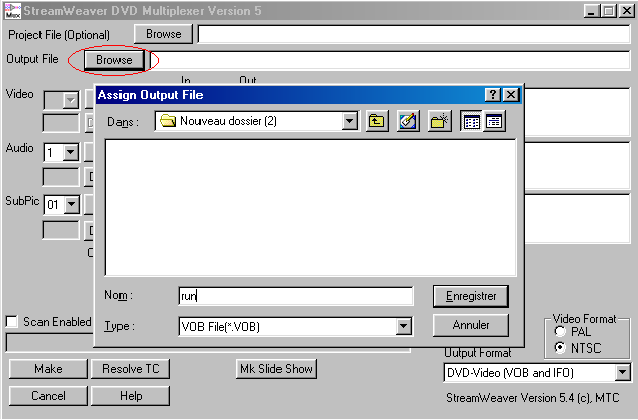Open the Type VOB File dropdown
This screenshot has height=420, width=638.
[x=403, y=326]
